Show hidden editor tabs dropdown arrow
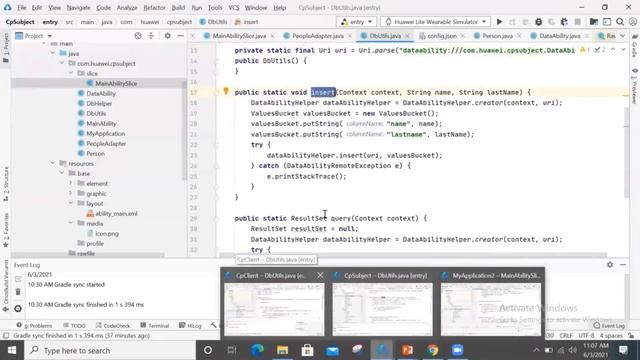This screenshot has width=640, height=360. 623,36
